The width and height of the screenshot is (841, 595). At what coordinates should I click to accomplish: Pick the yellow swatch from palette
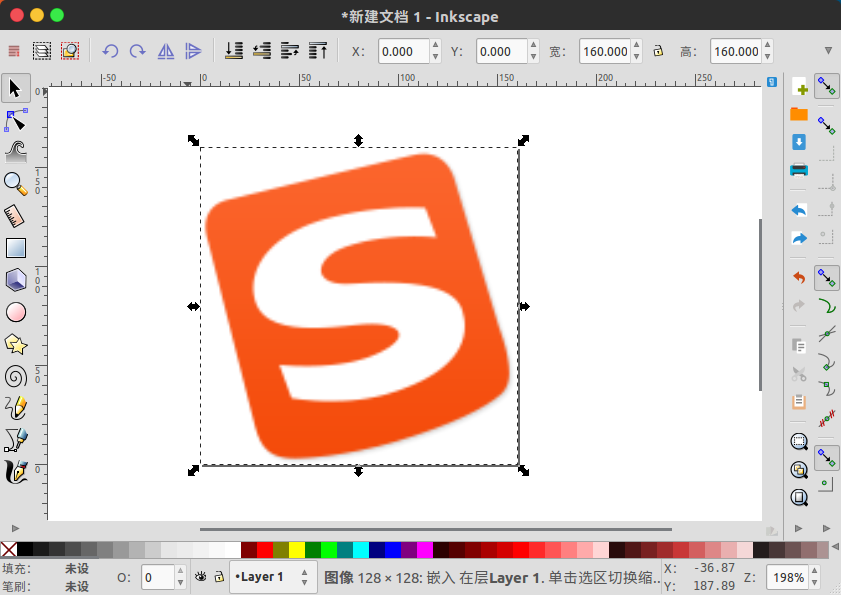click(x=297, y=550)
